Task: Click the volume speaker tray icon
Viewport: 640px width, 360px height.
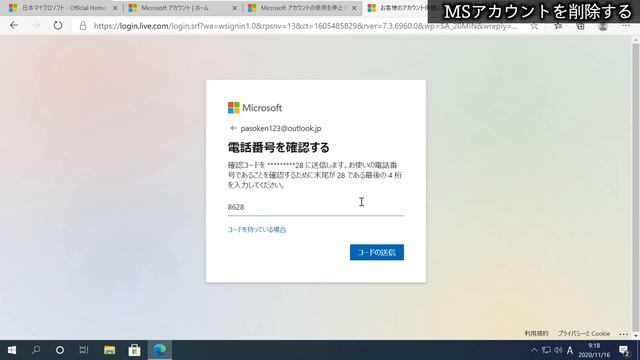Action: 558,350
